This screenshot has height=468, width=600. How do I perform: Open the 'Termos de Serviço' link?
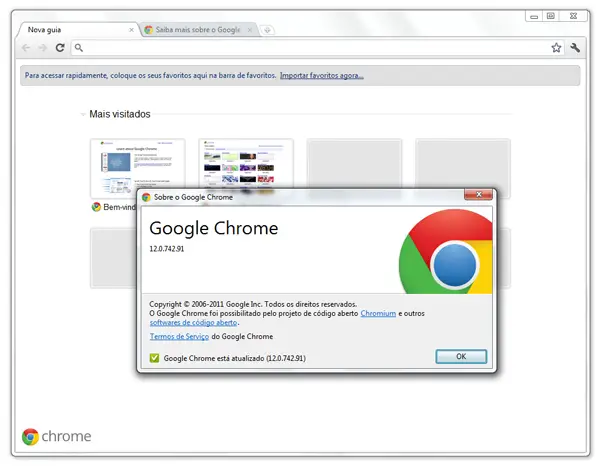pos(178,337)
